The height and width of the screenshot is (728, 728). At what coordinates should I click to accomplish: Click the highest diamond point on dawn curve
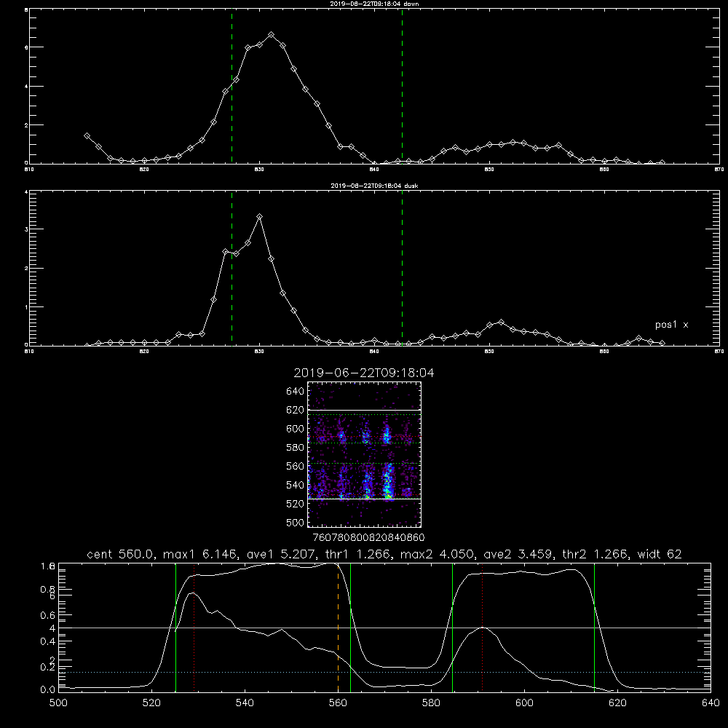pos(271,35)
